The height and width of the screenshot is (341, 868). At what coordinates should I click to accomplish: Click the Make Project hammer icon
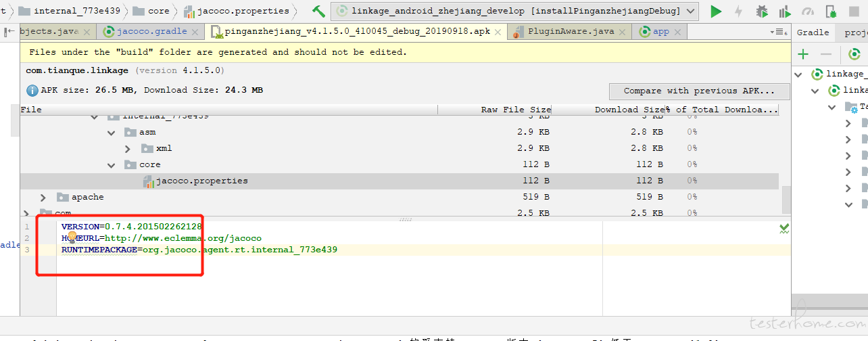tap(318, 11)
